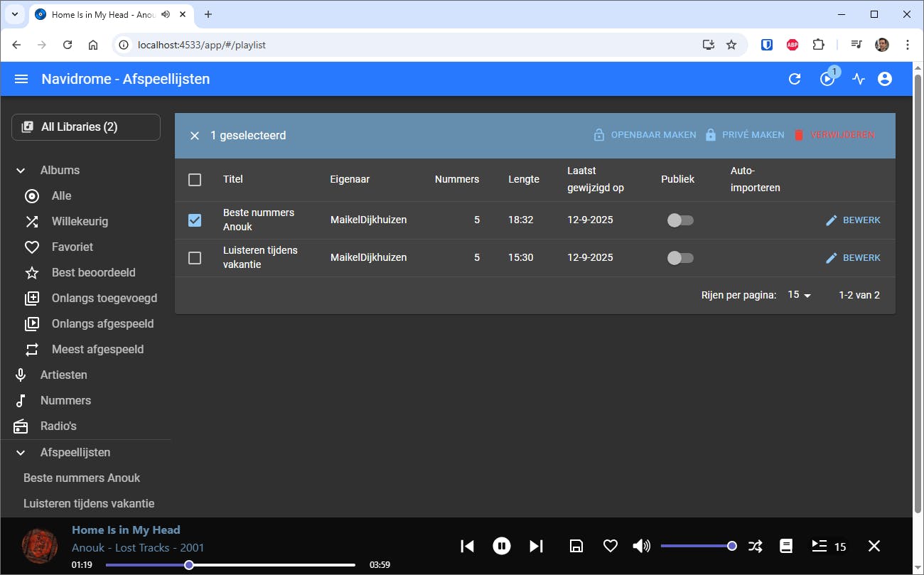Screen dimensions: 924x575
Task: Open the All Libraries selector
Action: [x=86, y=127]
